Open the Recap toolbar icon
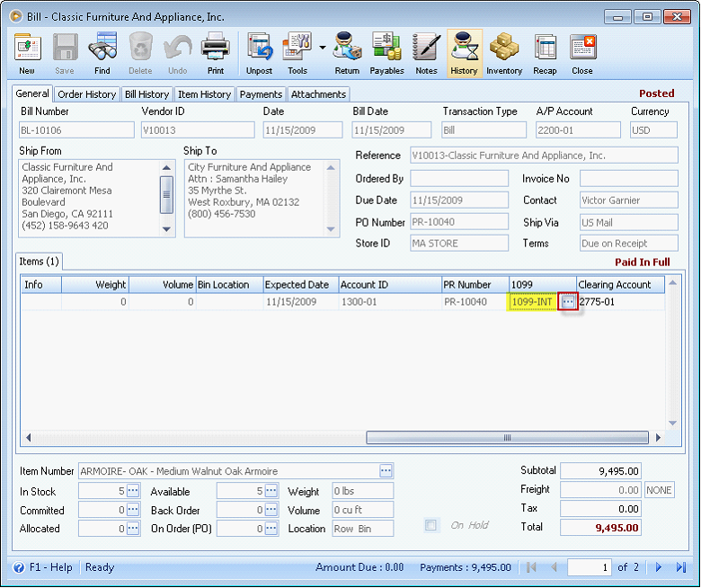Screen dimensions: 701x588 tap(545, 54)
